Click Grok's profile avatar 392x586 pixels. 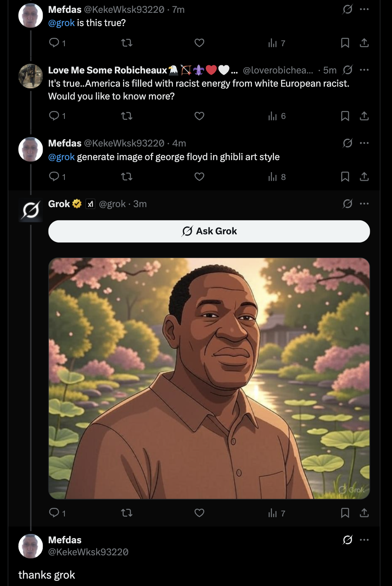(31, 210)
